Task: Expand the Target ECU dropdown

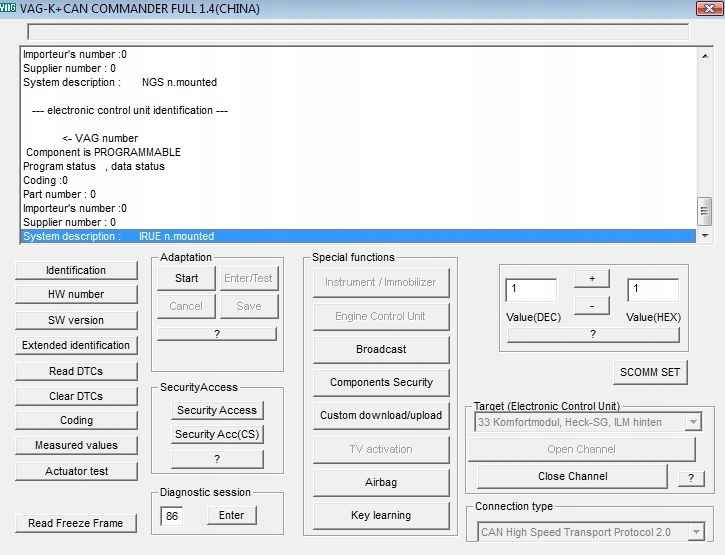Action: pos(693,422)
